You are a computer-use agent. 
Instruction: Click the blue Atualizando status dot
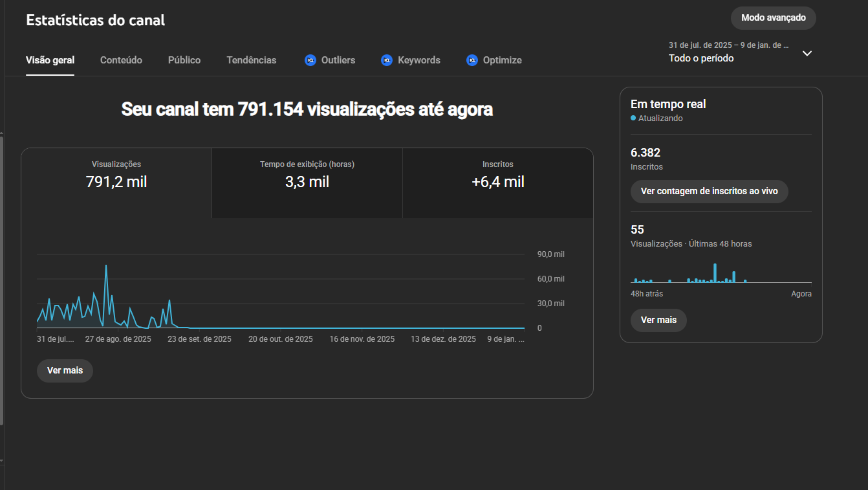coord(633,118)
